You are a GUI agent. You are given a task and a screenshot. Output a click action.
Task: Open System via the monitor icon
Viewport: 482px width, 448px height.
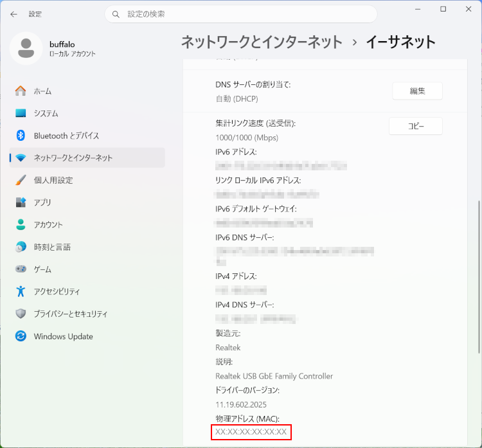point(21,113)
